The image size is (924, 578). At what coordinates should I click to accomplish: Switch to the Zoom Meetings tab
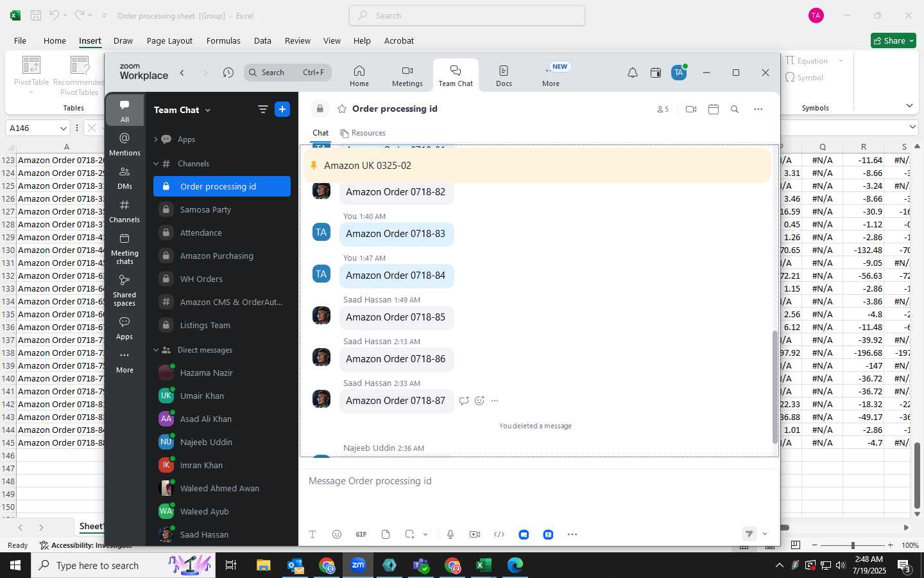tap(407, 76)
